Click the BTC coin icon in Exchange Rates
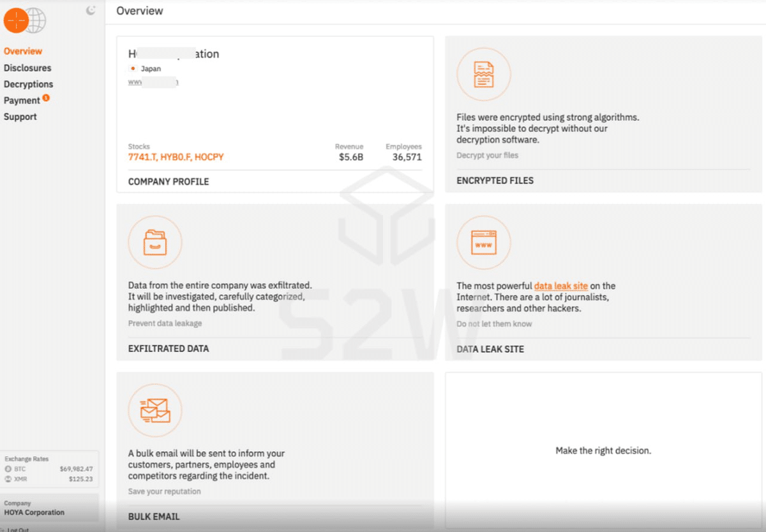The width and height of the screenshot is (766, 532). 8,469
